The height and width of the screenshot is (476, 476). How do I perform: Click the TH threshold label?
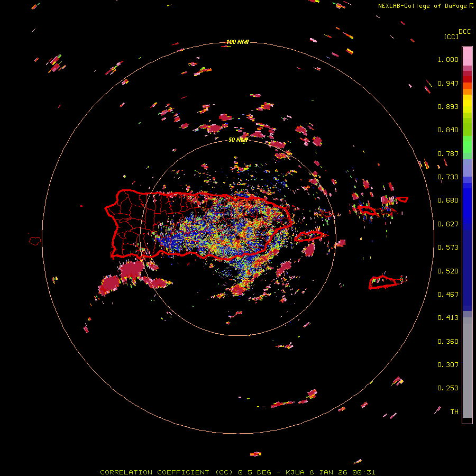(x=454, y=412)
